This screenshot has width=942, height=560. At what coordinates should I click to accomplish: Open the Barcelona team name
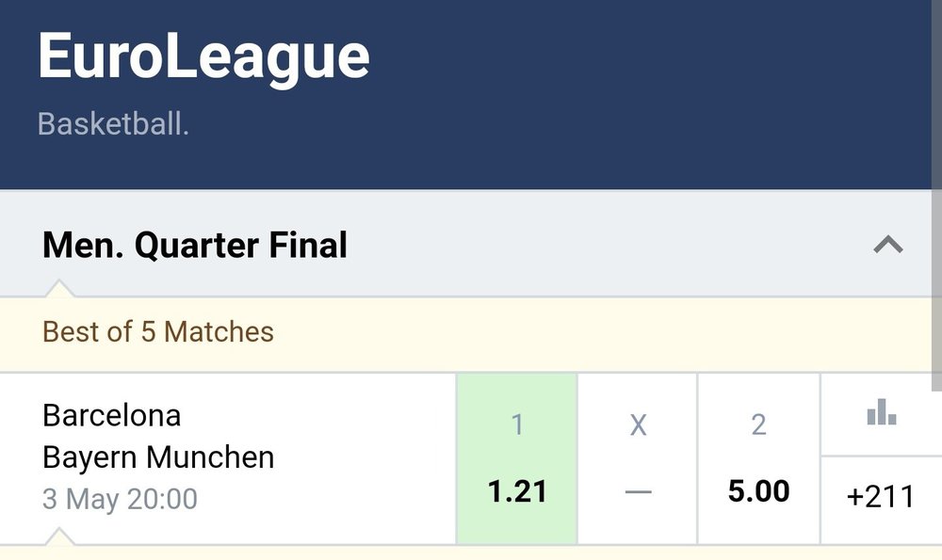click(112, 415)
